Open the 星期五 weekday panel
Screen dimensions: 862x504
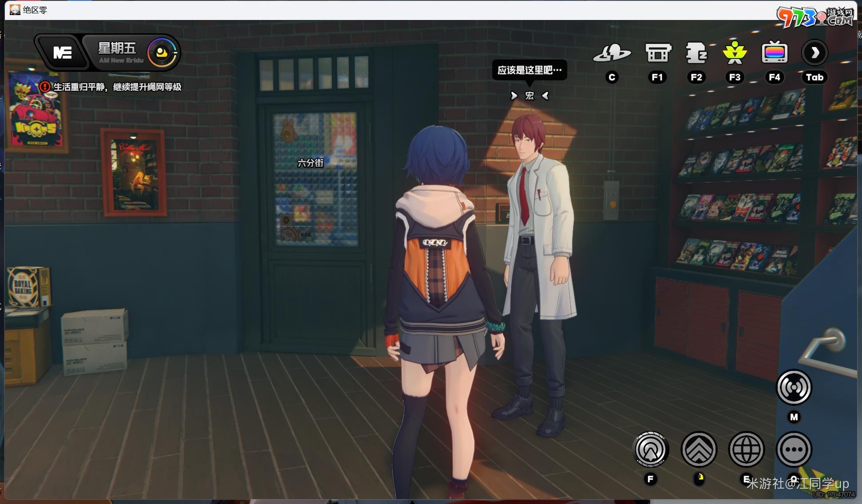tap(117, 48)
